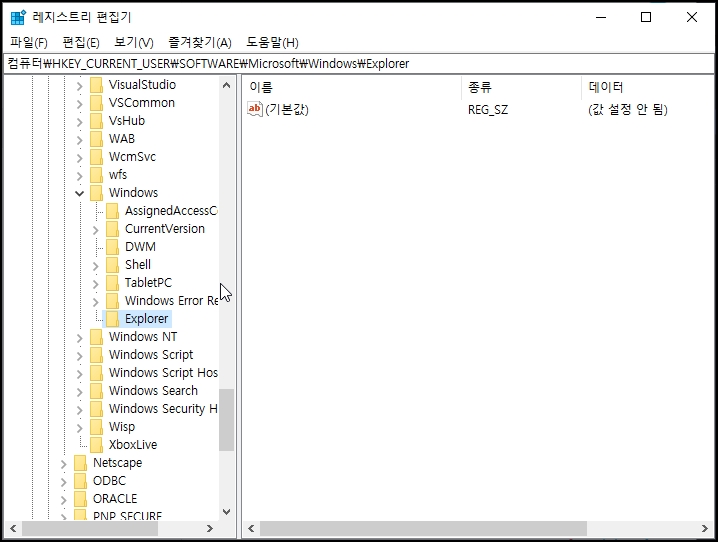The image size is (718, 542).
Task: Open the 편집(E) menu
Action: click(x=81, y=43)
